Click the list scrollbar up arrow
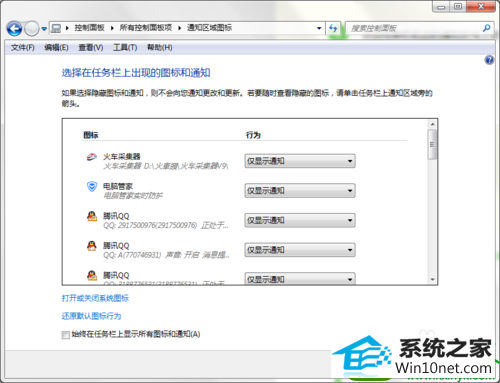This screenshot has width=500, height=383. [x=432, y=124]
